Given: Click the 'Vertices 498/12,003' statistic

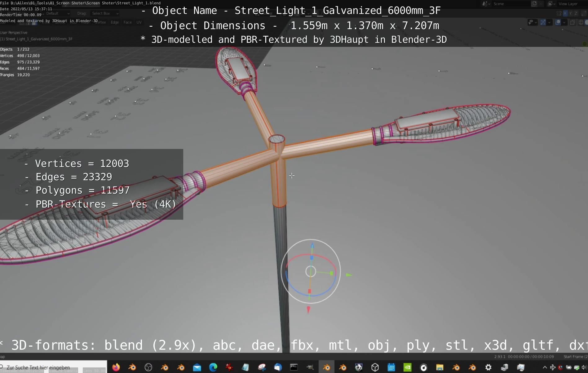Looking at the screenshot, I should pos(20,56).
